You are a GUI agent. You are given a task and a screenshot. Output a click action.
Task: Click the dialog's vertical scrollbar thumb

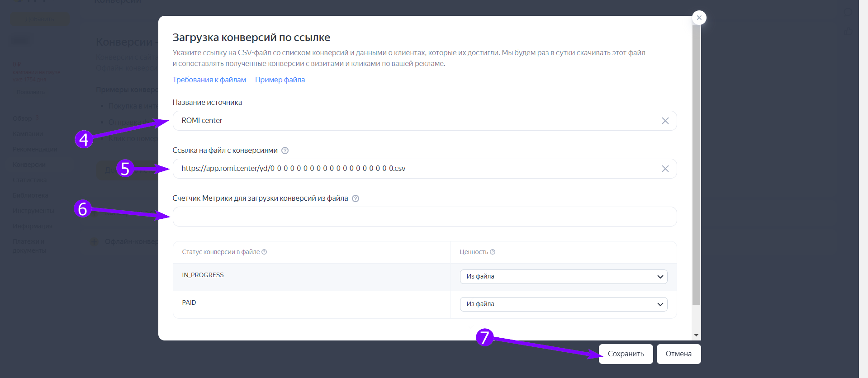coord(696,165)
